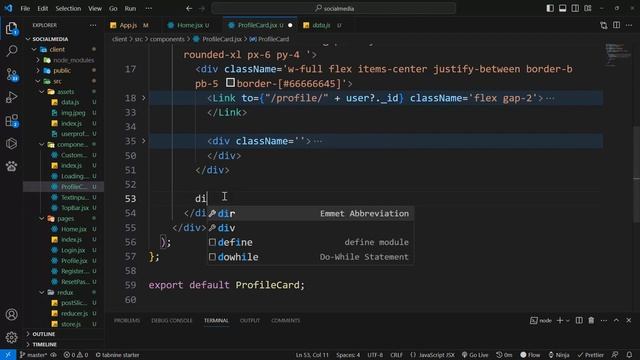Open the editor More Actions ellipsis
640x360 pixels.
pos(629,25)
